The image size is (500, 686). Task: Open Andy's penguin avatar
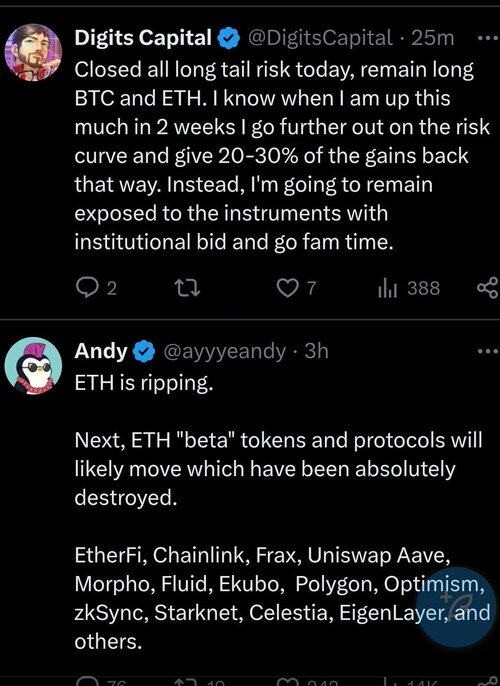tap(33, 365)
